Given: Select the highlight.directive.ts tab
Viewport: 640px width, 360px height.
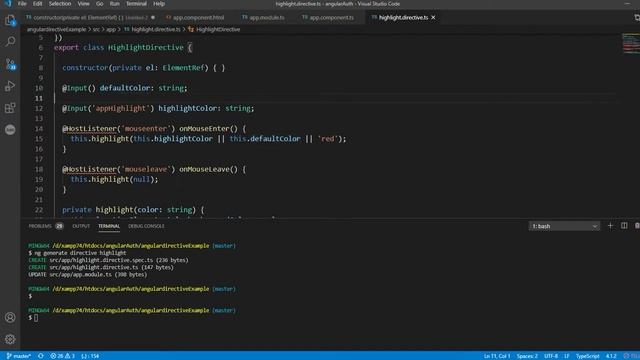Looking at the screenshot, I should (x=403, y=18).
